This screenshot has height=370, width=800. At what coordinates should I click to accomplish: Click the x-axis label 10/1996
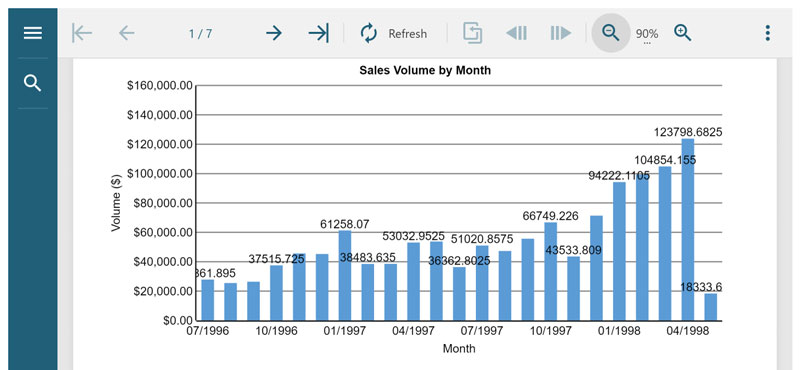tap(276, 331)
